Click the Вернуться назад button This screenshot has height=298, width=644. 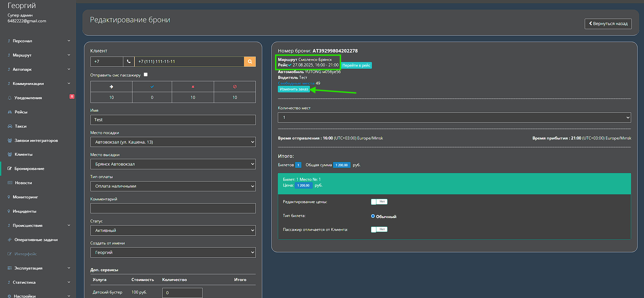[608, 24]
